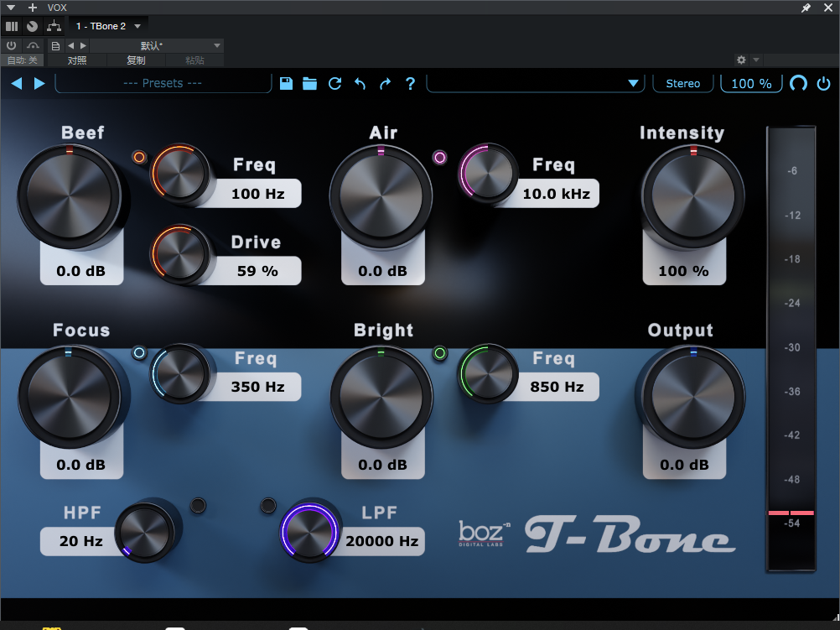840x630 pixels.
Task: Open help via the question mark icon
Action: (x=410, y=83)
